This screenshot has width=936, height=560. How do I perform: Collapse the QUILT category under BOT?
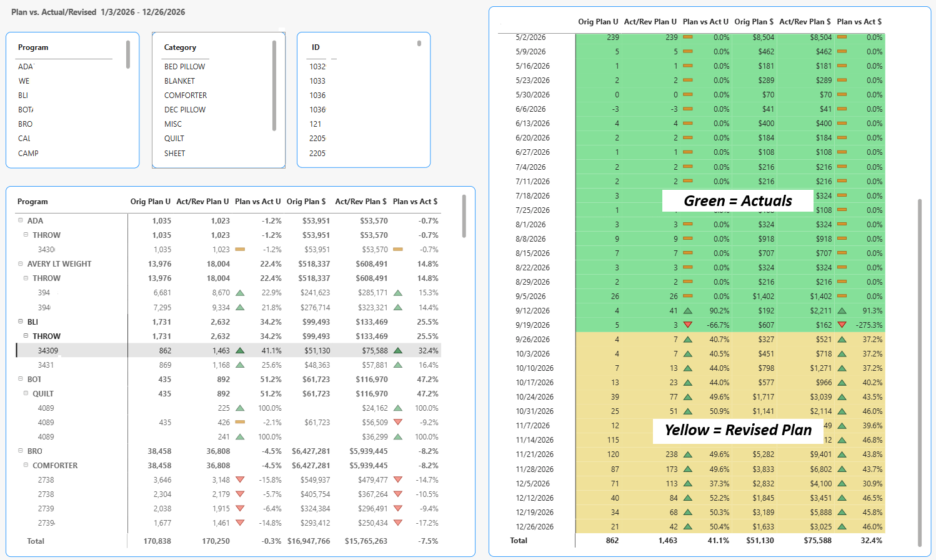pos(26,393)
